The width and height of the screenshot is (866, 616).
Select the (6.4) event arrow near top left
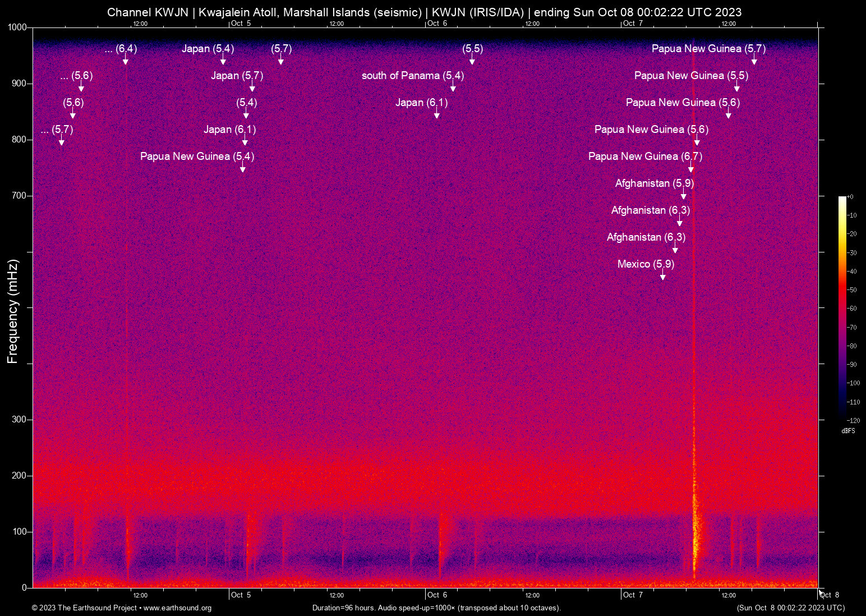click(125, 61)
